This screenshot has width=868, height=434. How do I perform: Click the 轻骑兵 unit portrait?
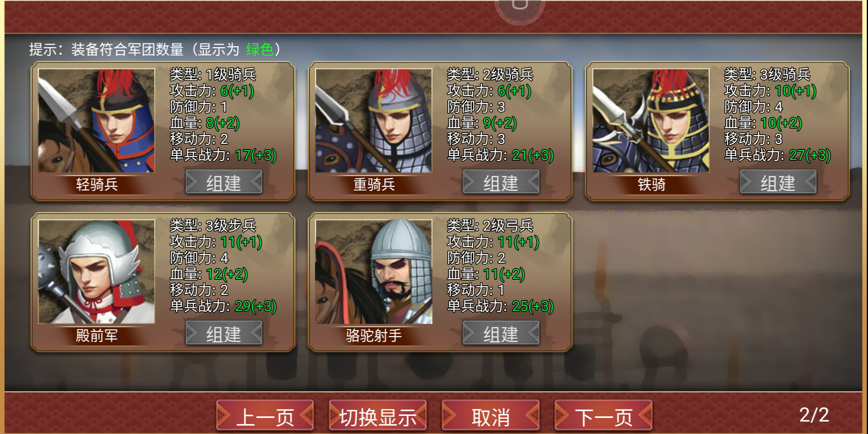[x=96, y=121]
